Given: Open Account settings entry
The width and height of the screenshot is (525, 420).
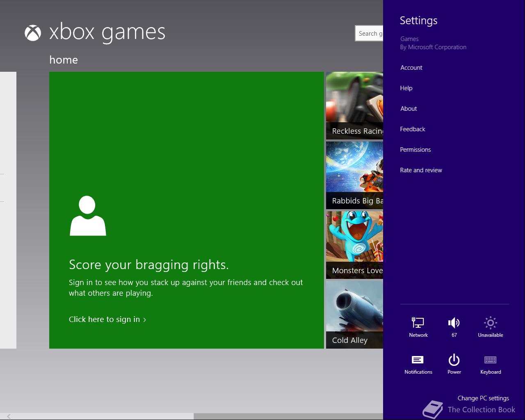Looking at the screenshot, I should tap(411, 68).
